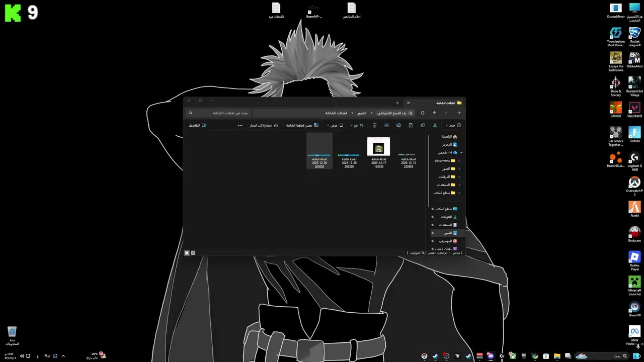Image resolution: width=644 pixels, height=362 pixels.
Task: Click the Cut scissors icon in toolbar
Action: point(435,125)
